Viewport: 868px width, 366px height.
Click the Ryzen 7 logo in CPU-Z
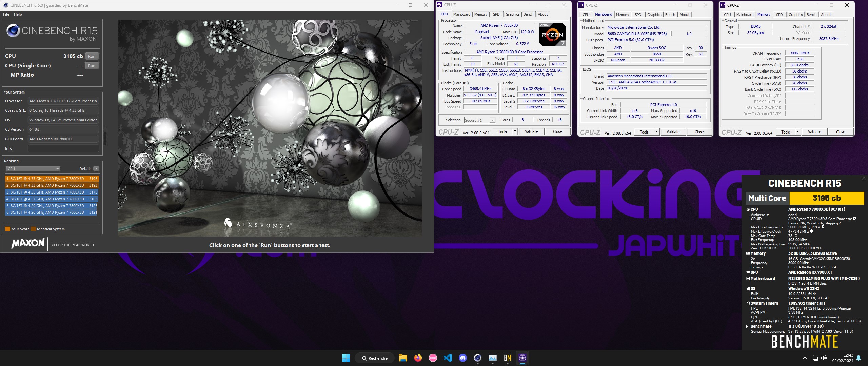552,35
